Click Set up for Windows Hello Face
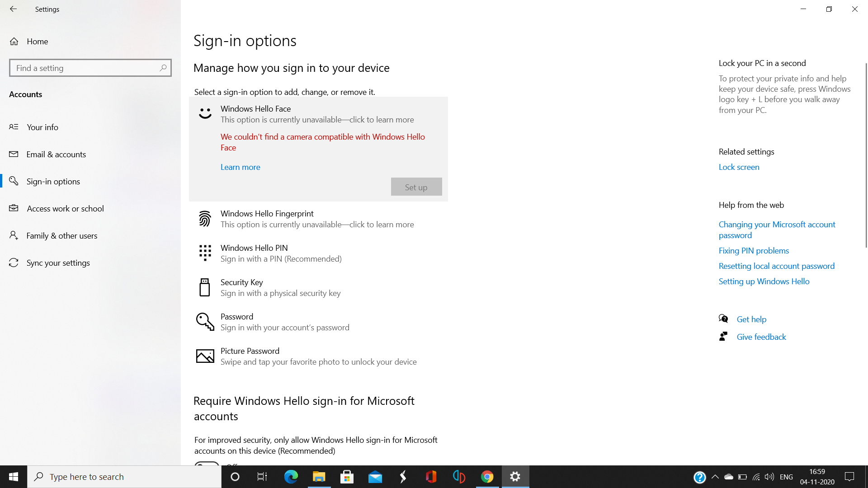 [416, 187]
